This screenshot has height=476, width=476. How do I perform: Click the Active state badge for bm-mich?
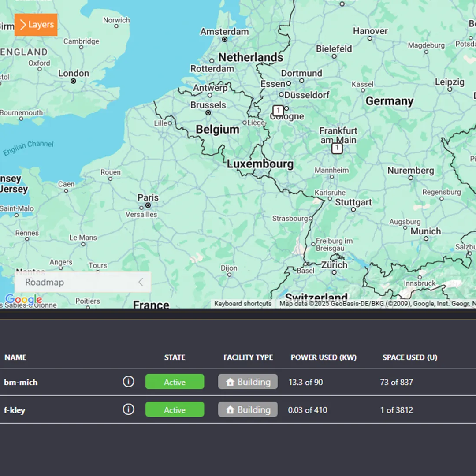pyautogui.click(x=175, y=382)
